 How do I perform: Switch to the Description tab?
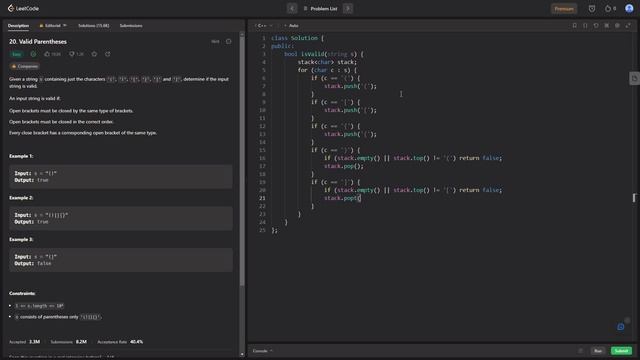18,26
